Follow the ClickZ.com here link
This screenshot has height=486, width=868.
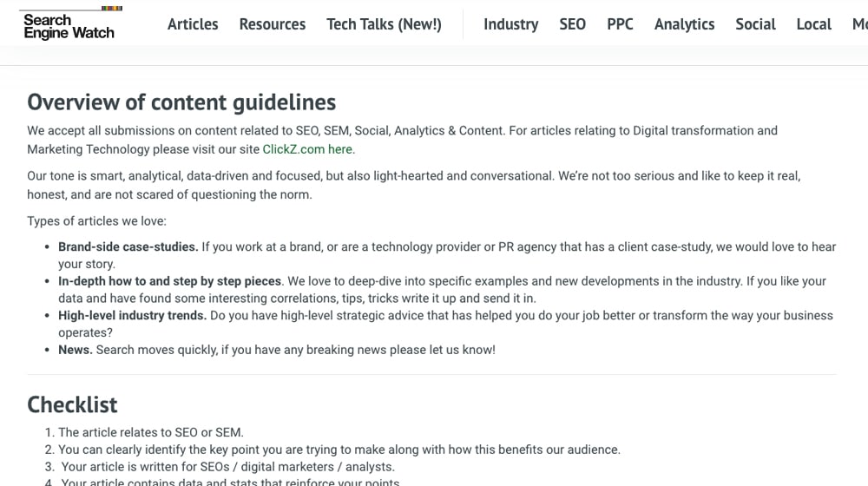click(307, 149)
